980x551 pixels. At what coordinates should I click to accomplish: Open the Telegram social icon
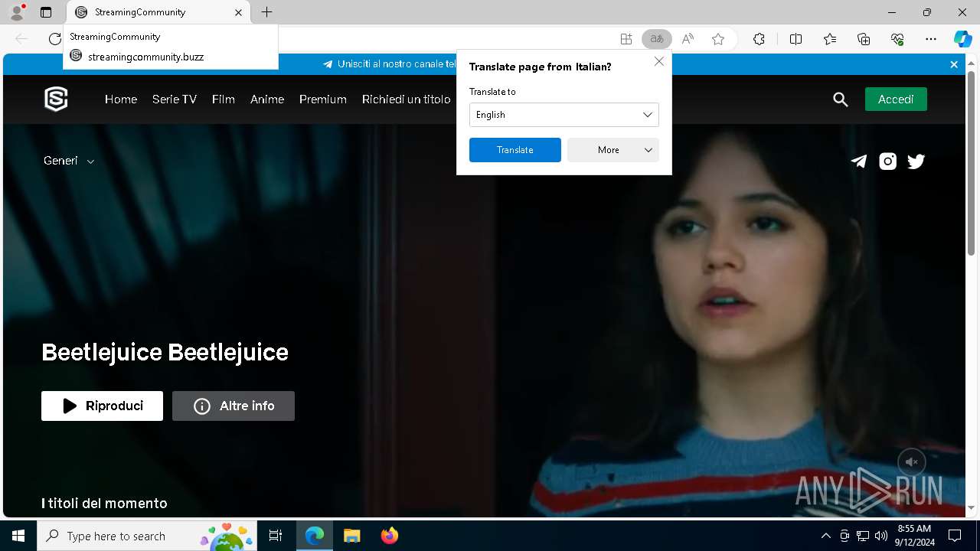859,161
